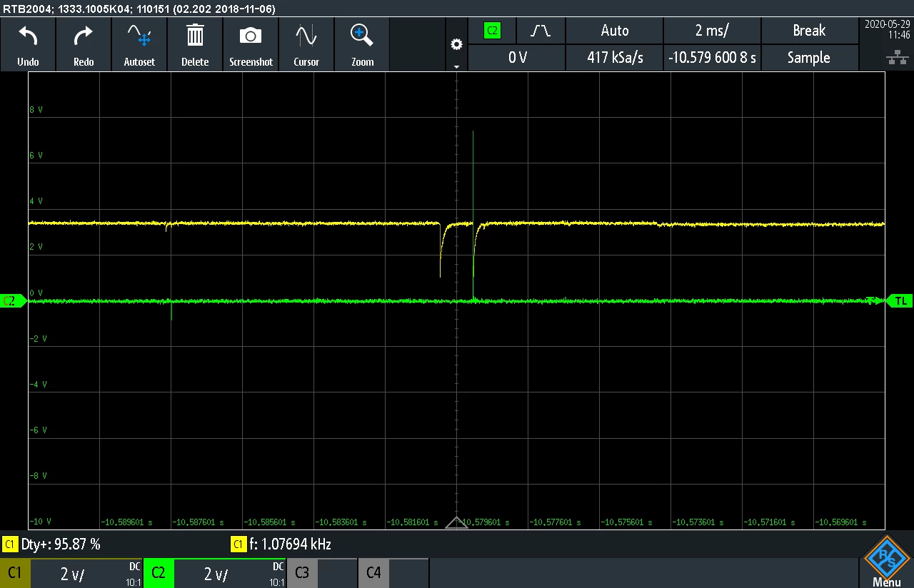The width and height of the screenshot is (914, 588).
Task: Edit horizontal position -10.579 600 8 s
Action: pos(712,58)
